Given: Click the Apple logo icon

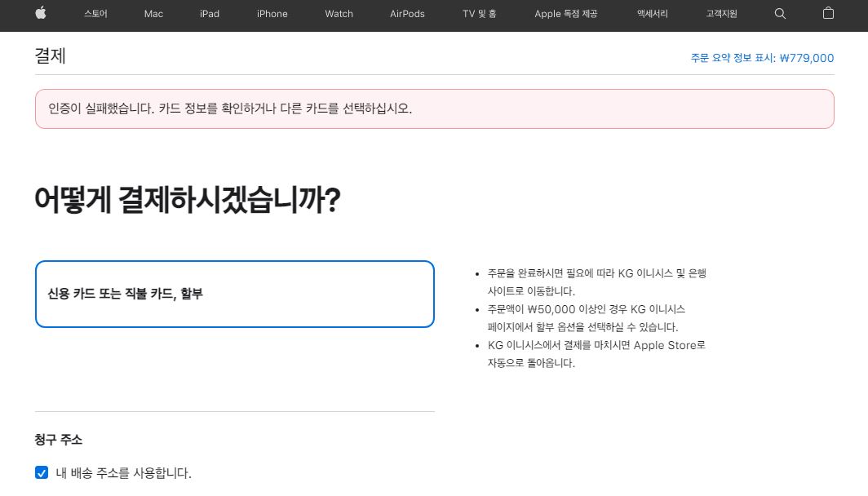Looking at the screenshot, I should [x=41, y=13].
